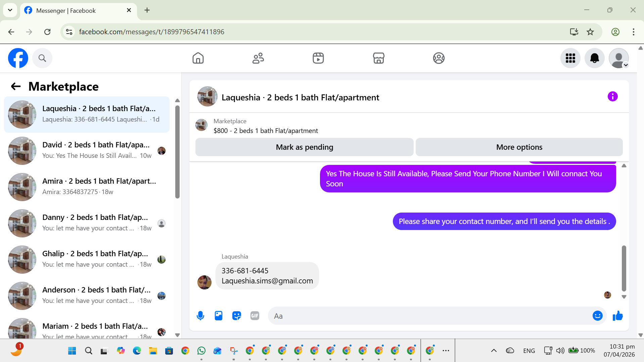This screenshot has width=644, height=362.
Task: Install the page as an app
Action: tap(574, 32)
